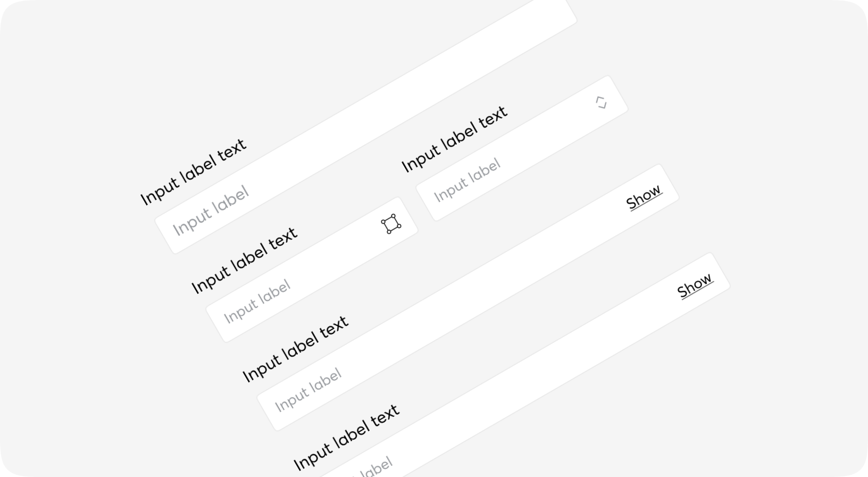Click the chevron selector icon in top-right input

click(602, 102)
